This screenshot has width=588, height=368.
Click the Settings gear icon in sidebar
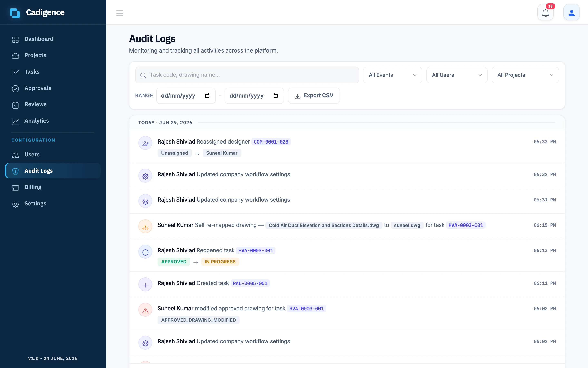click(16, 204)
